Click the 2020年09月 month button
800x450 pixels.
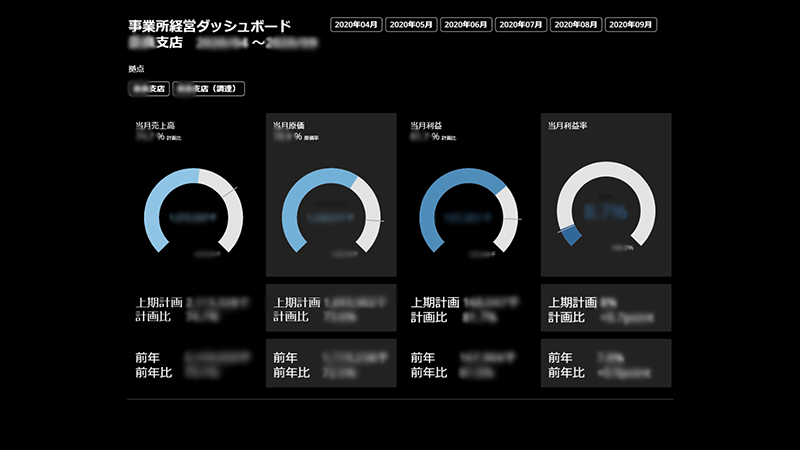click(x=630, y=24)
